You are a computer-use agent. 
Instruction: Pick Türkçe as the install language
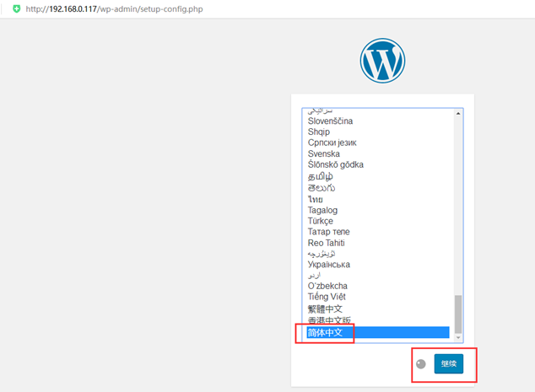tap(378, 221)
